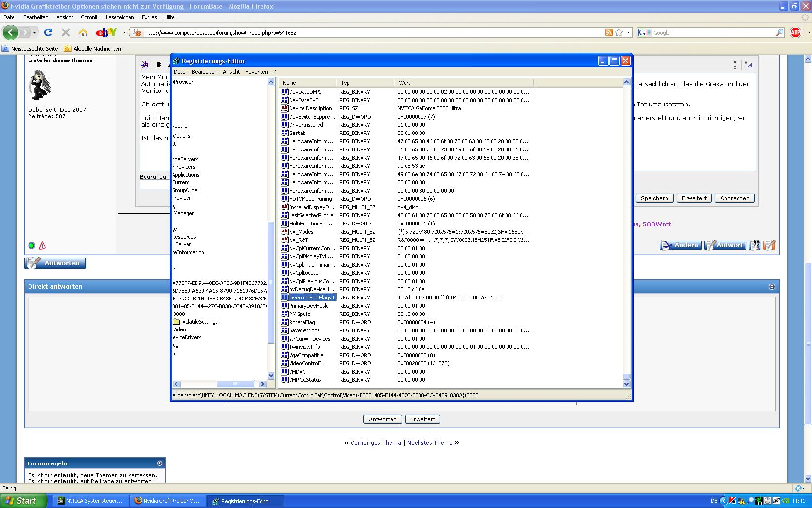
Task: Click the Firefox stop loading icon
Action: (66, 32)
